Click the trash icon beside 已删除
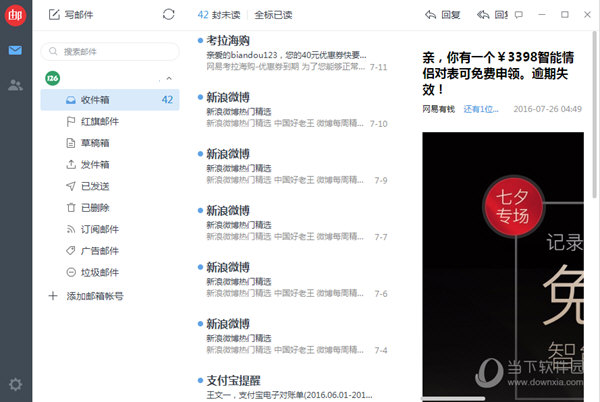Screen dimensions: 600x402 [71, 208]
